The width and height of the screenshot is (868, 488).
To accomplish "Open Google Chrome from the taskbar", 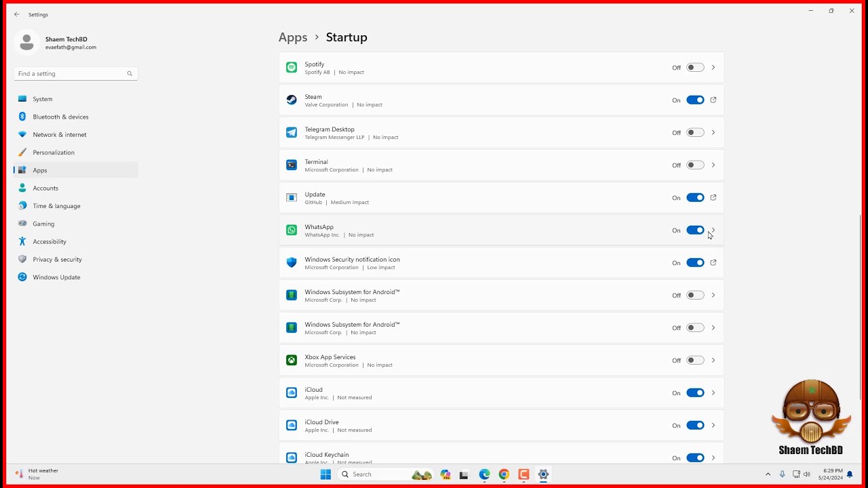I will [x=504, y=474].
